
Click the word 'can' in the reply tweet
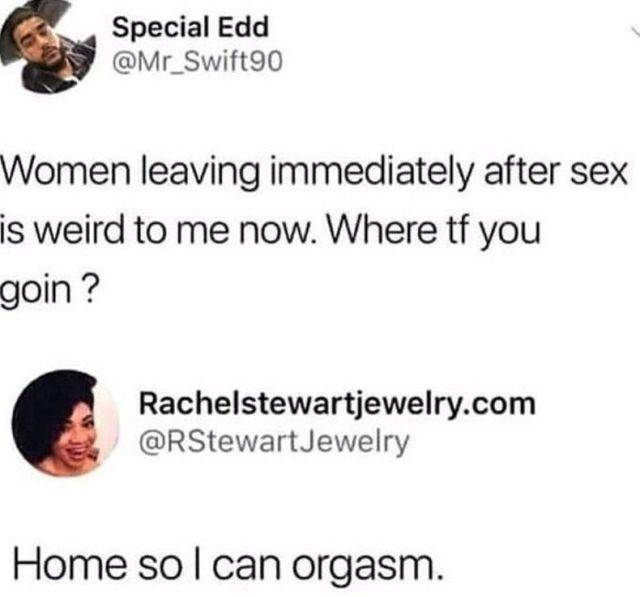coord(247,567)
